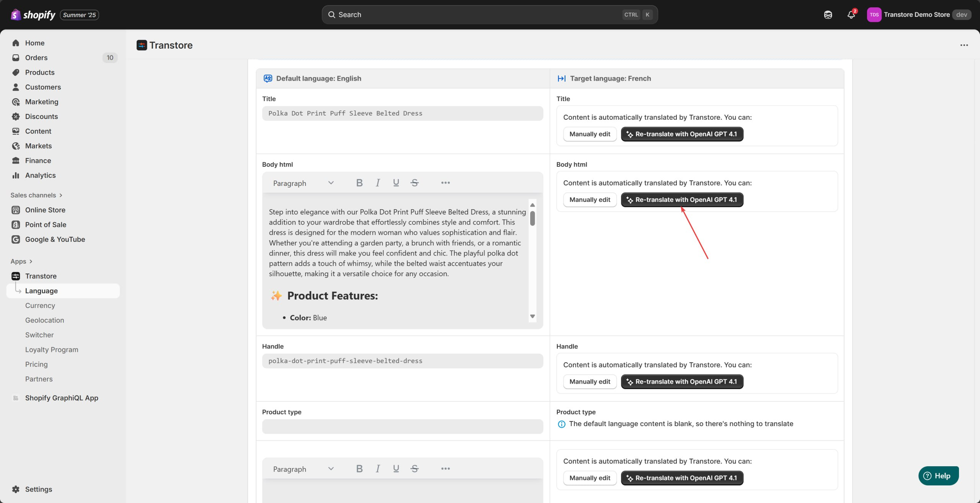
Task: Expand the Apps section chevron
Action: click(31, 261)
